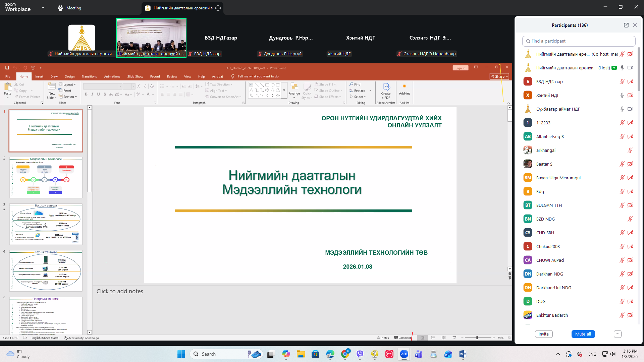Screen dimensions: 644x362
Task: Open Microsoft Word from taskbar
Action: pos(463,354)
